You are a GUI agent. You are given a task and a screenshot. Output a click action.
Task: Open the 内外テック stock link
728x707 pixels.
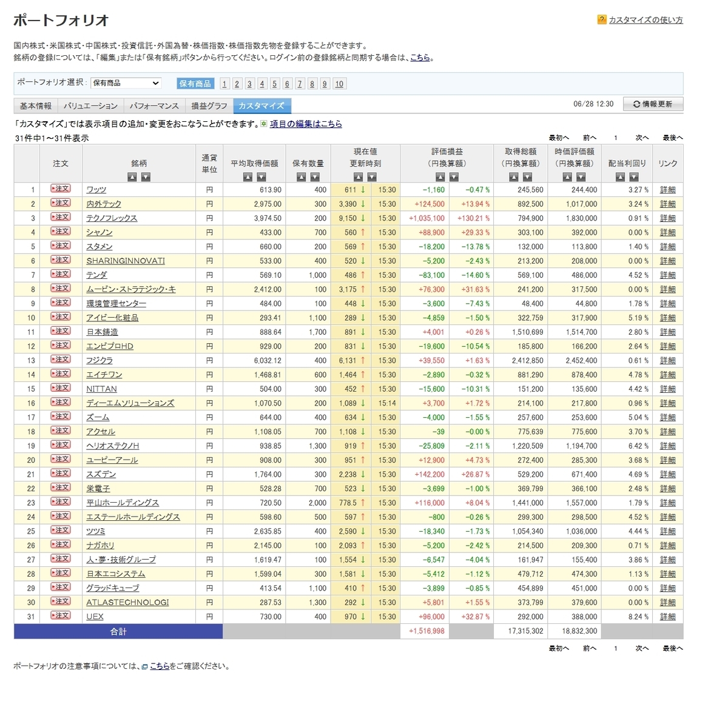click(x=104, y=204)
